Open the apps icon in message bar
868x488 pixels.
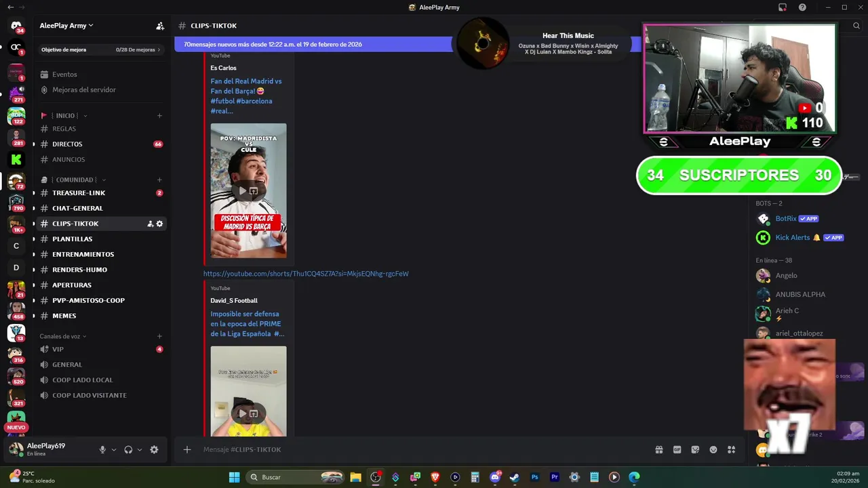(x=731, y=449)
